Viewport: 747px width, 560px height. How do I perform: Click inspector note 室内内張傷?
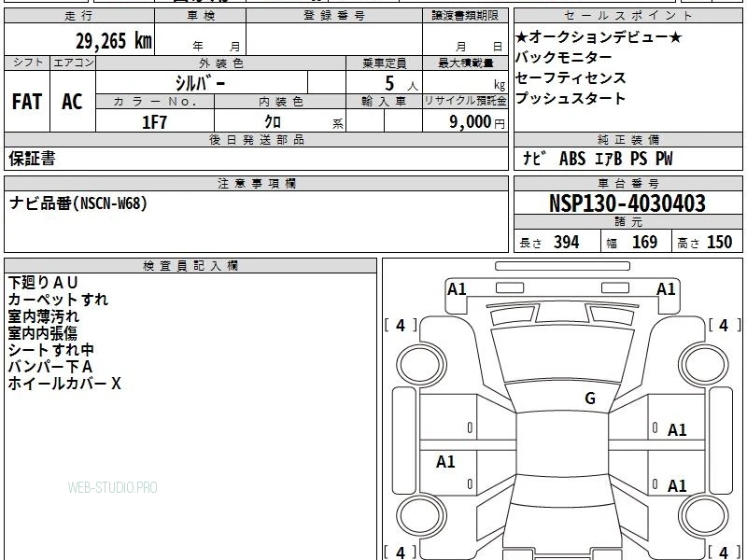[42, 333]
